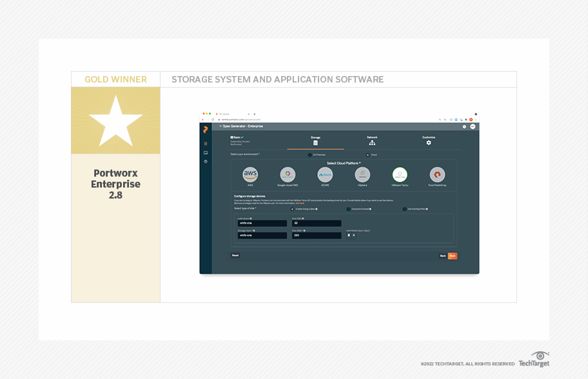Screen dimensions: 588x379
Task: Select the Pure FlashArray platform icon
Action: (x=437, y=175)
